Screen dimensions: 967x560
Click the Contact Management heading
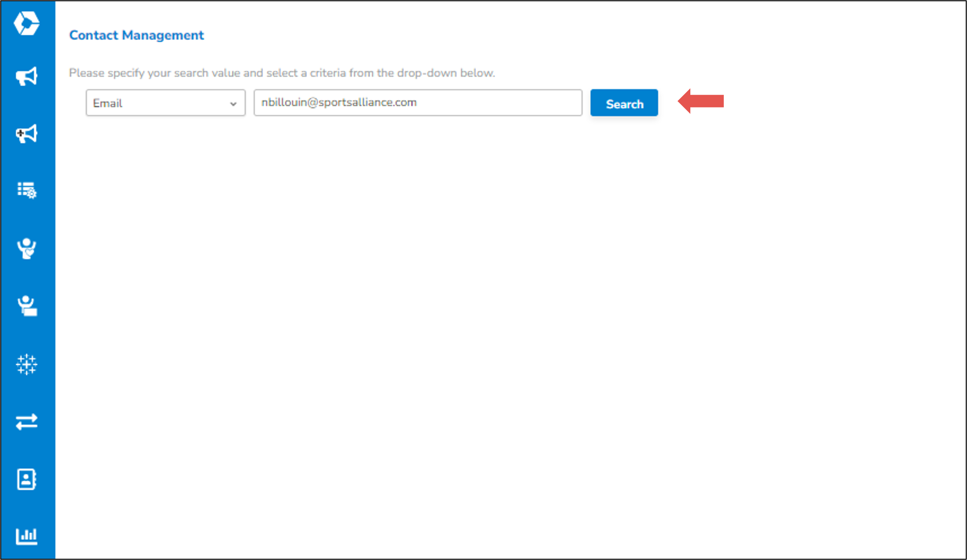pyautogui.click(x=136, y=35)
